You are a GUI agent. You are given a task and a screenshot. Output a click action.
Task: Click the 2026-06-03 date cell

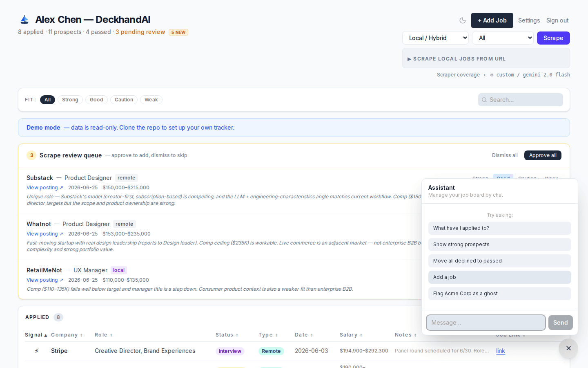point(312,351)
